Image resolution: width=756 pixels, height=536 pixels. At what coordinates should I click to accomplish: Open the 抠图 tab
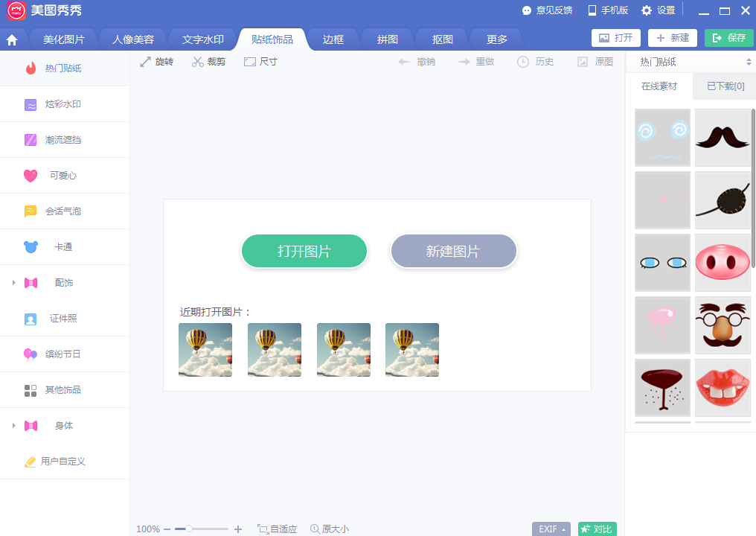(x=443, y=39)
